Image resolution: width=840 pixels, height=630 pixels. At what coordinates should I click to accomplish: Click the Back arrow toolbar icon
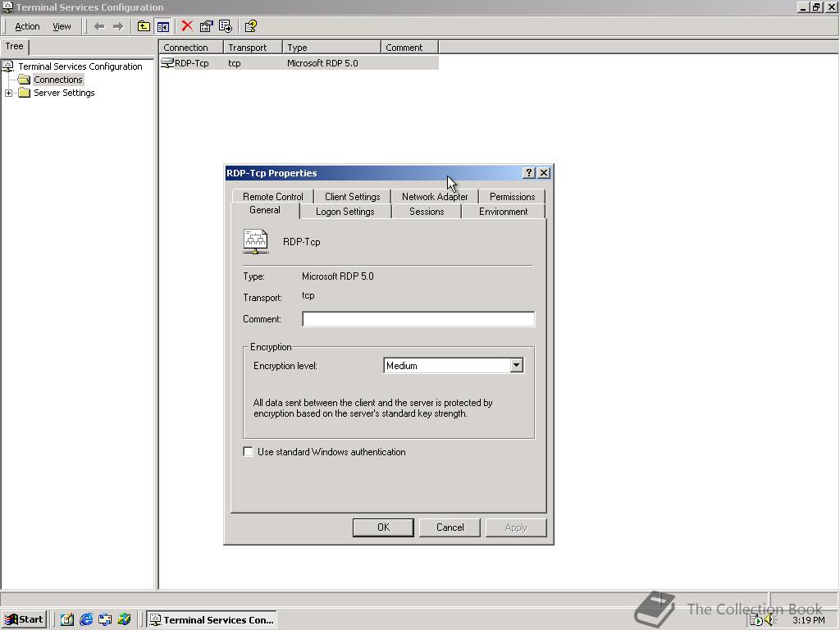[99, 26]
